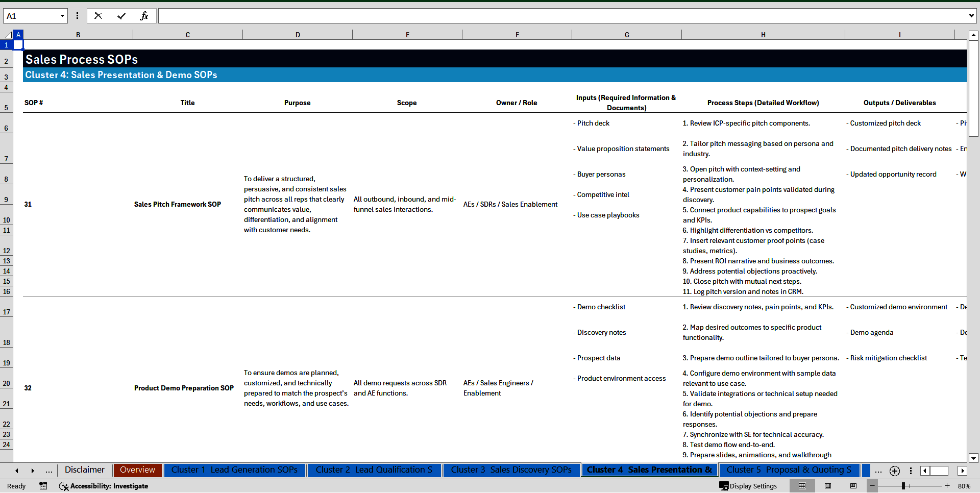
Task: Open Page Break Preview from status bar
Action: pyautogui.click(x=853, y=486)
